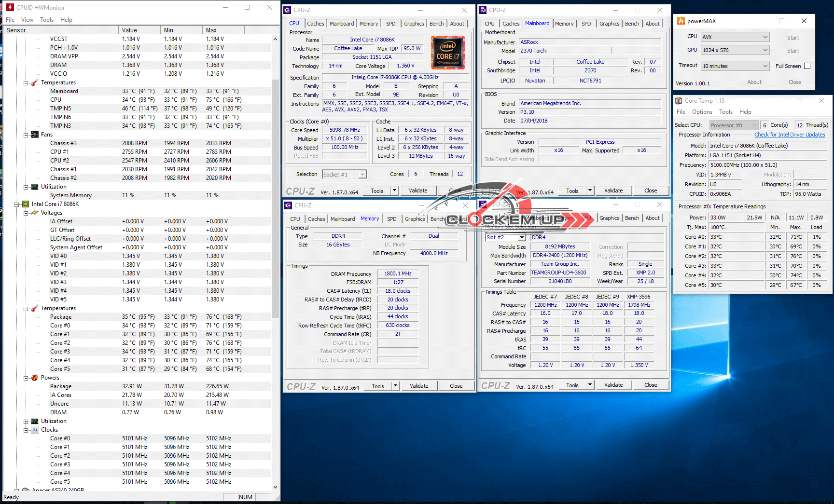Enable the Full Screen checkbox in powerMAX

click(807, 66)
